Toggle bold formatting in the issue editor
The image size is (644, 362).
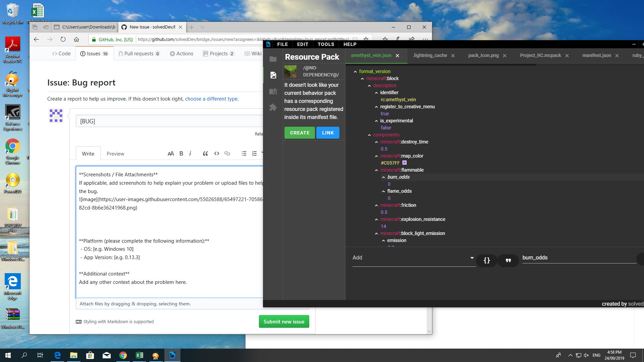pos(181,153)
